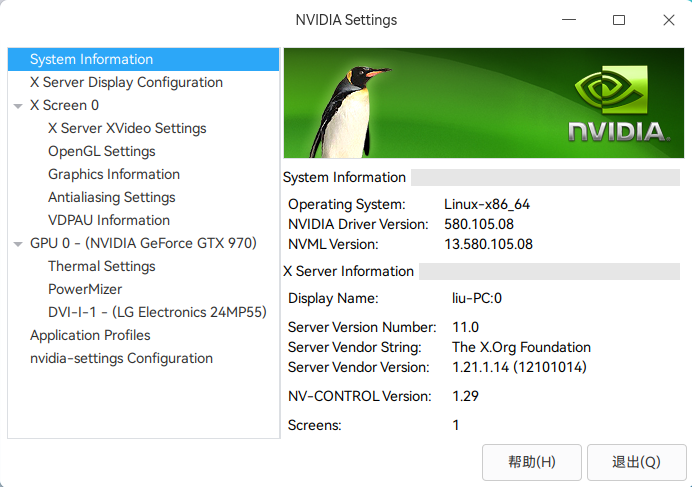692x487 pixels.
Task: Click the NVIDIA penguin banner image
Action: 484,103
